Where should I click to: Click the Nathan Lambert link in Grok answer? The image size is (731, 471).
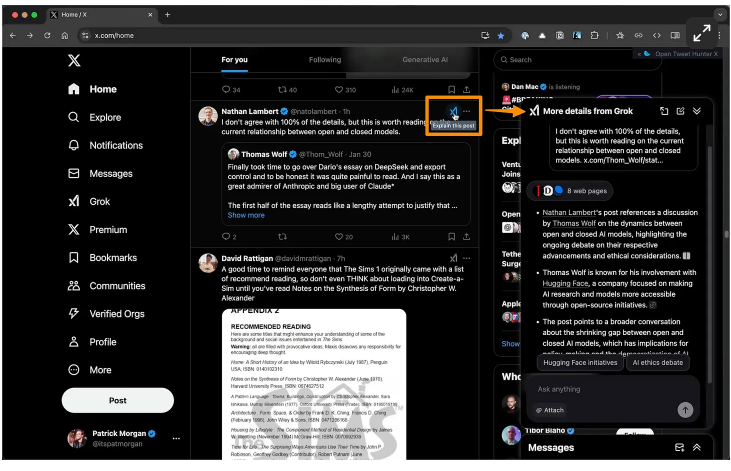coord(569,212)
